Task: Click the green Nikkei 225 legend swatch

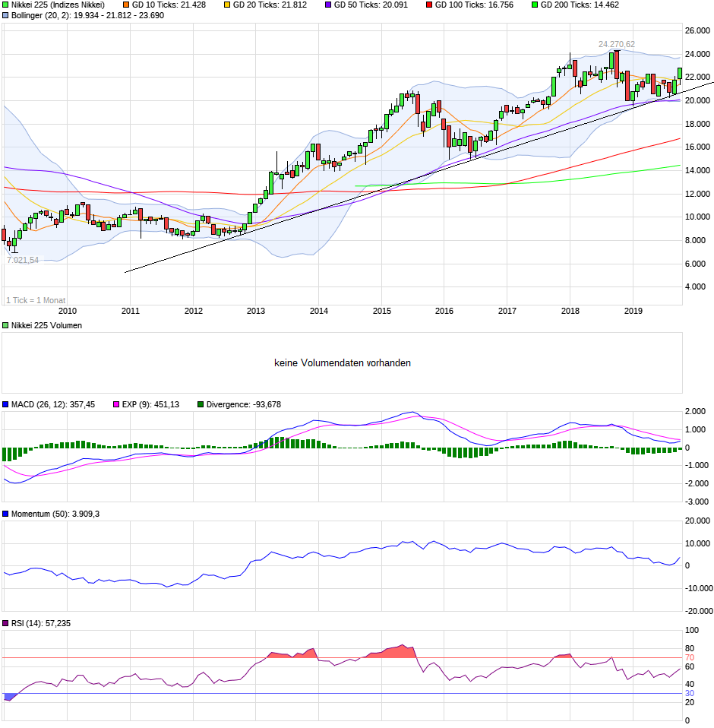Action: pos(5,5)
